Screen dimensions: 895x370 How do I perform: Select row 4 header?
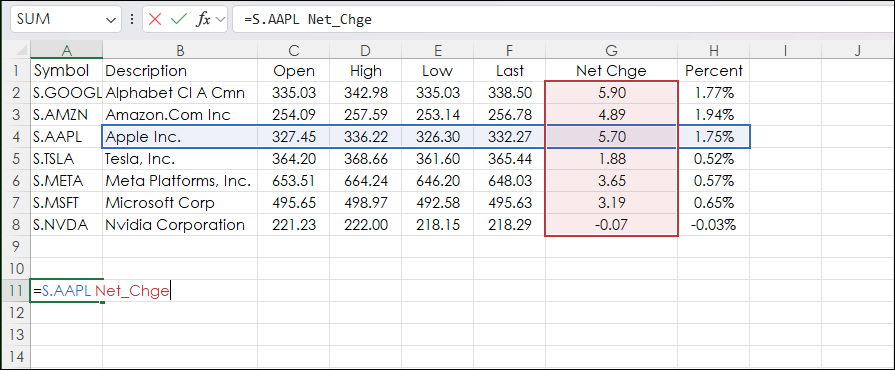pyautogui.click(x=16, y=137)
